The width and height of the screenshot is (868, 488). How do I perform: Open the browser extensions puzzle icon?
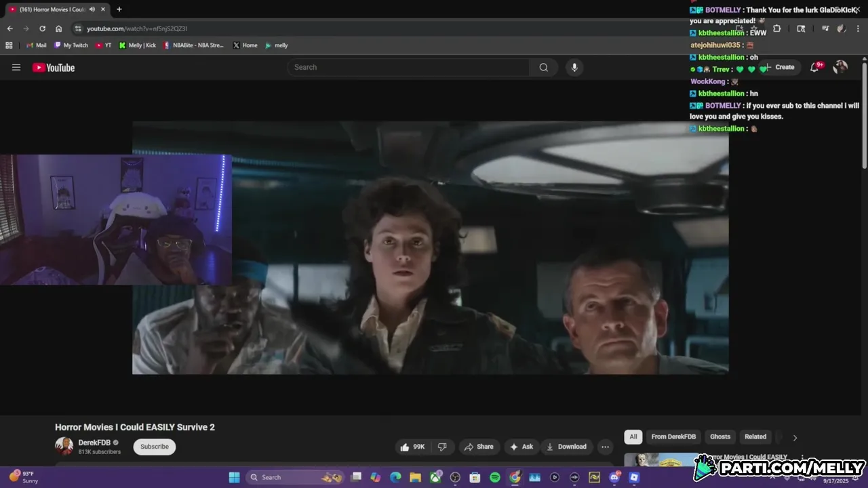[777, 28]
